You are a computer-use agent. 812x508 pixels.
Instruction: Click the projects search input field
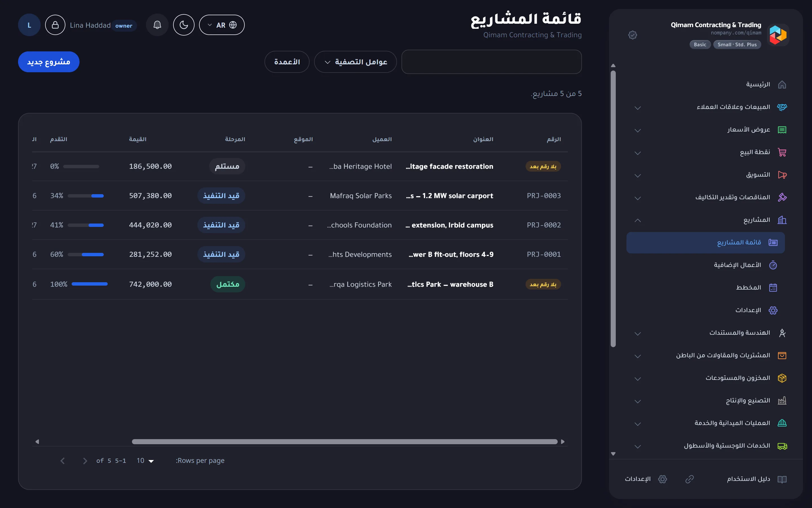point(491,62)
